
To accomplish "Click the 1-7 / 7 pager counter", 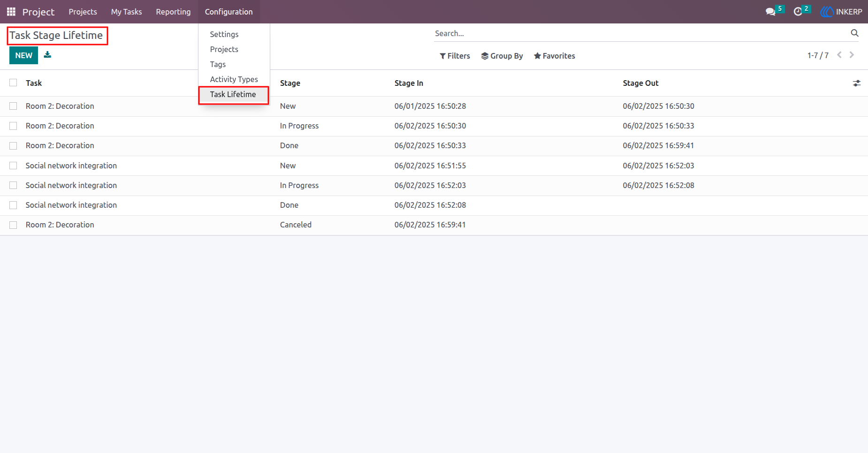I will point(818,55).
